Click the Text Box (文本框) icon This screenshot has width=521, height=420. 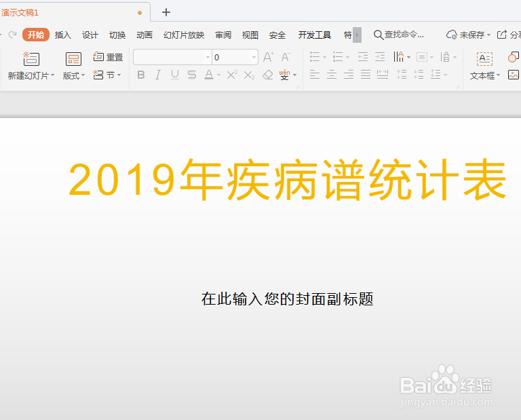click(x=484, y=59)
